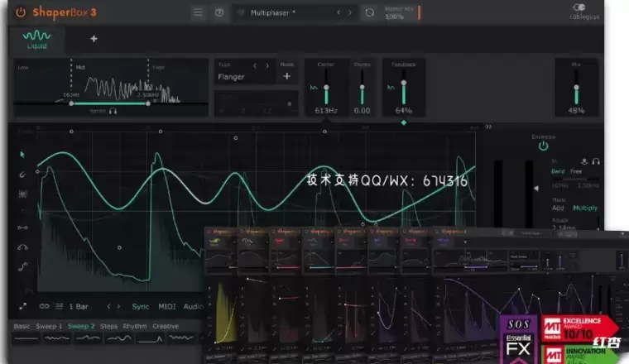Select the grid selection tool
The height and width of the screenshot is (364, 629).
click(x=23, y=194)
